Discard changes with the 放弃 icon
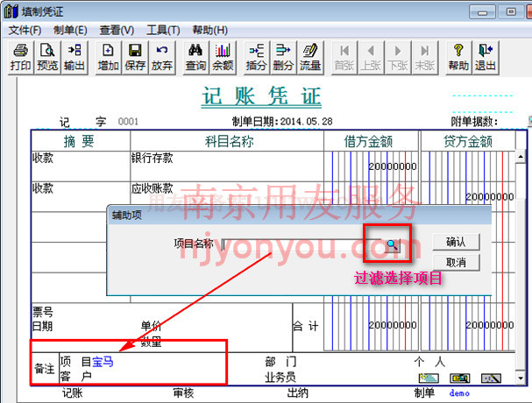Image resolution: width=532 pixels, height=403 pixels. click(161, 57)
